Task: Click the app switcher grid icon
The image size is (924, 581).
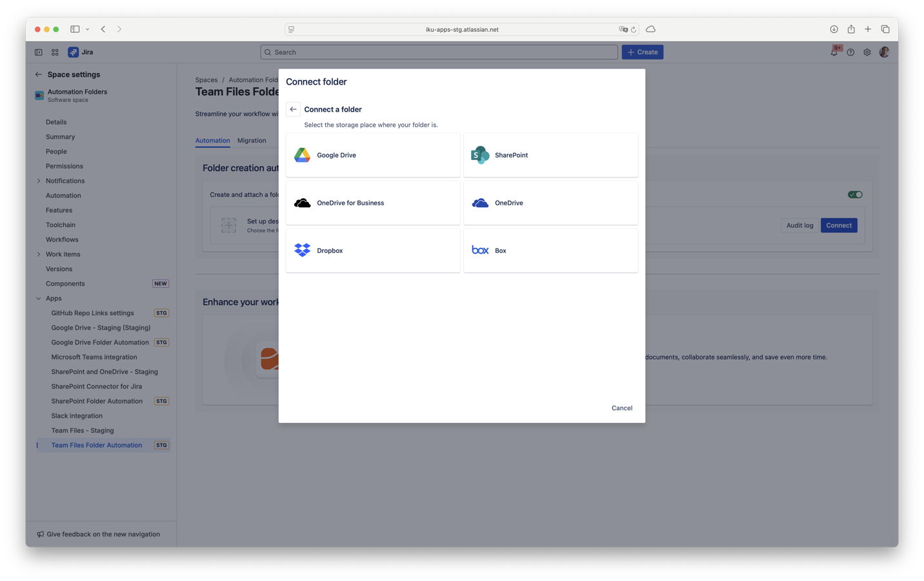Action: (55, 52)
